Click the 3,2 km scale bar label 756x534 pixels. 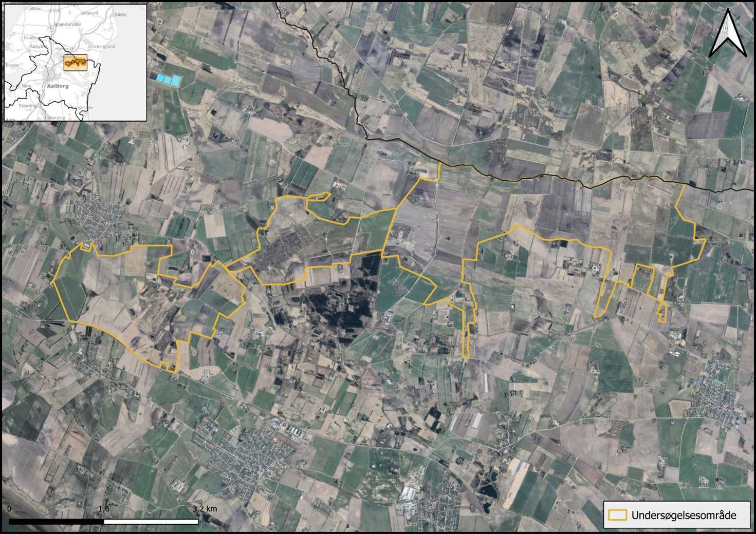205,509
